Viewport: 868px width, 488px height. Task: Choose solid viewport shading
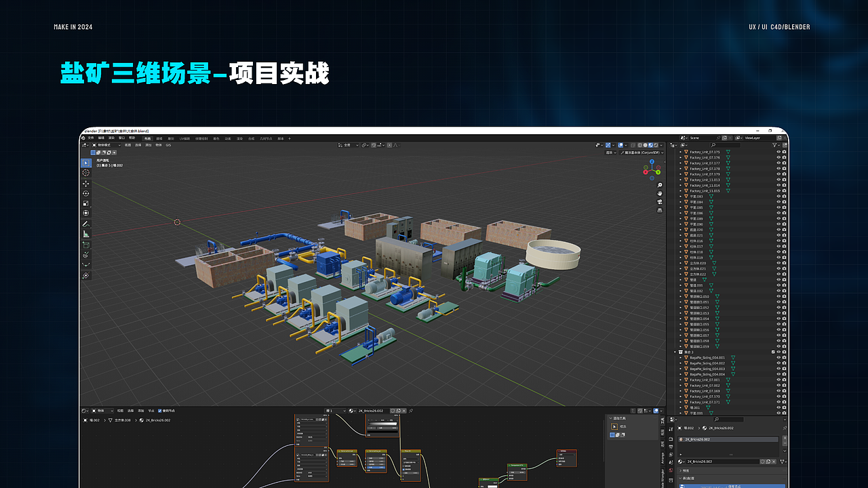tap(645, 145)
